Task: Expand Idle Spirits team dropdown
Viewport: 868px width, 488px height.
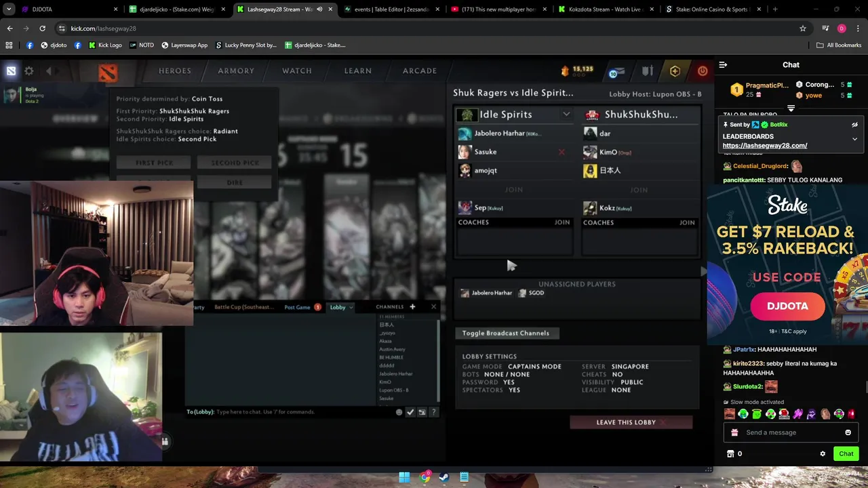Action: [x=566, y=114]
